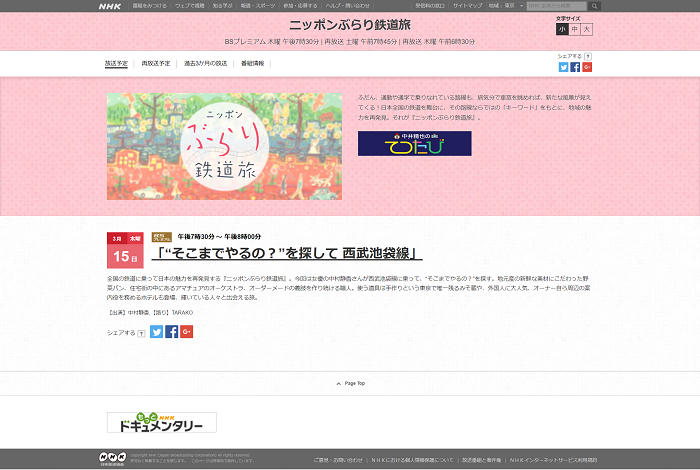The width and height of the screenshot is (700, 470).
Task: Click the NHK egg logo in the footer
Action: [112, 459]
